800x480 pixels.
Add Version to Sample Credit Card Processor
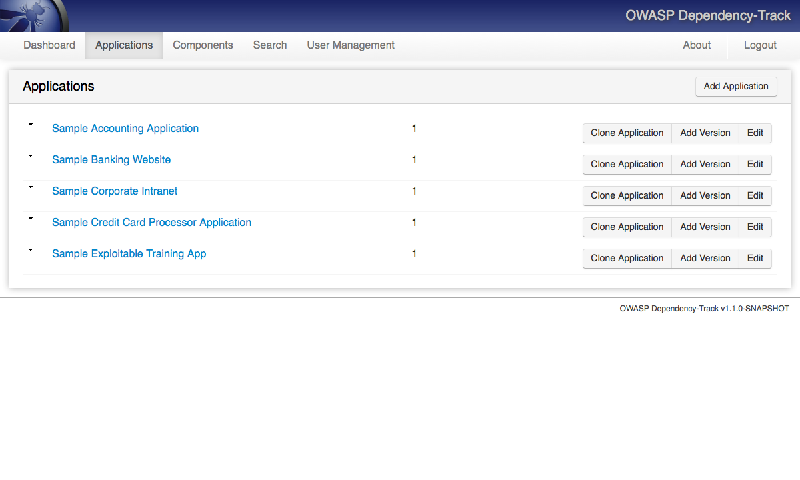(x=705, y=227)
